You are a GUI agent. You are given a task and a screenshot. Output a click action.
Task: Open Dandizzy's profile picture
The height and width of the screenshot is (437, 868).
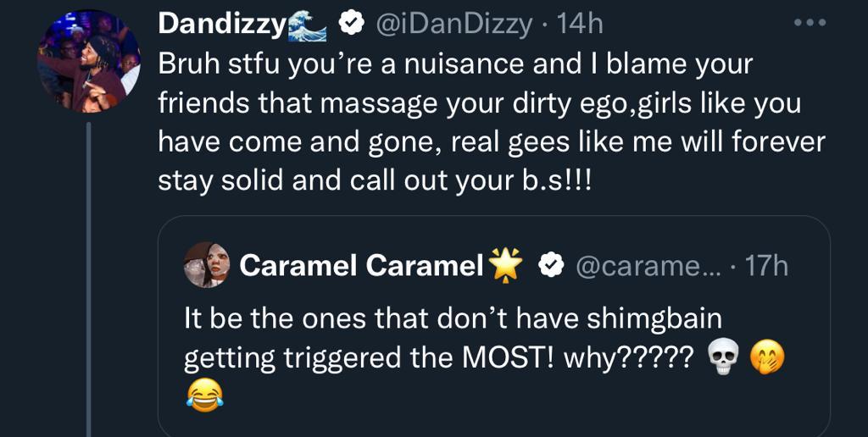[88, 62]
